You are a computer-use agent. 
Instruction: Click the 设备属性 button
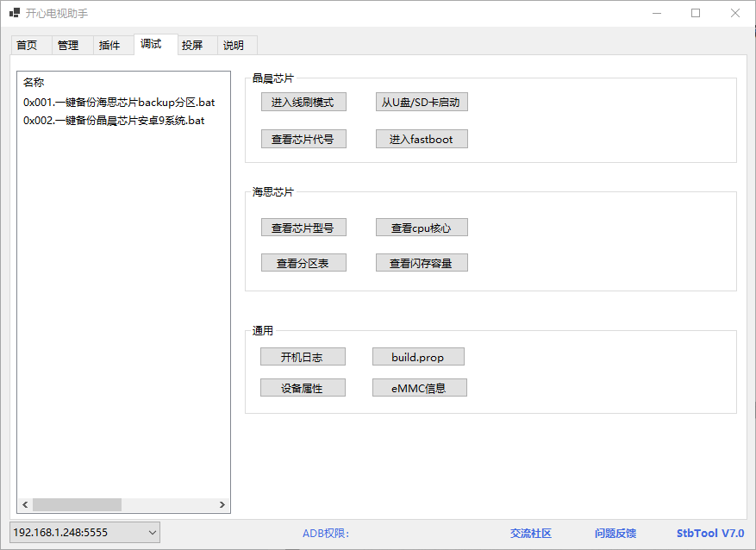click(303, 388)
